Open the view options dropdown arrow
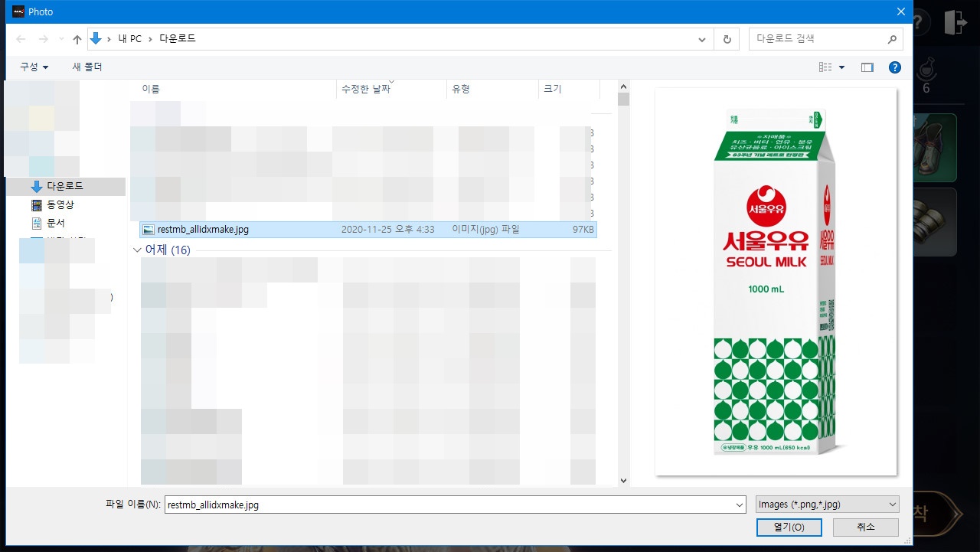The image size is (980, 552). 842,67
